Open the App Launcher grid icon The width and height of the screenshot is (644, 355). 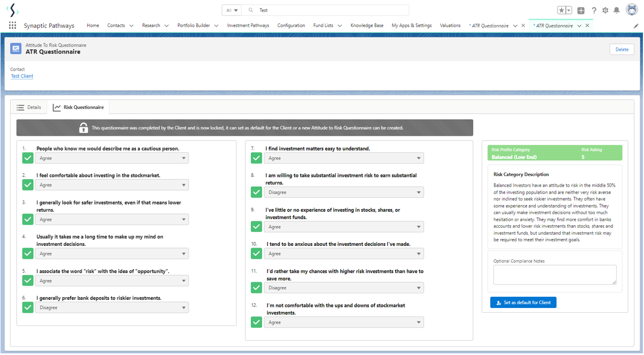click(12, 26)
